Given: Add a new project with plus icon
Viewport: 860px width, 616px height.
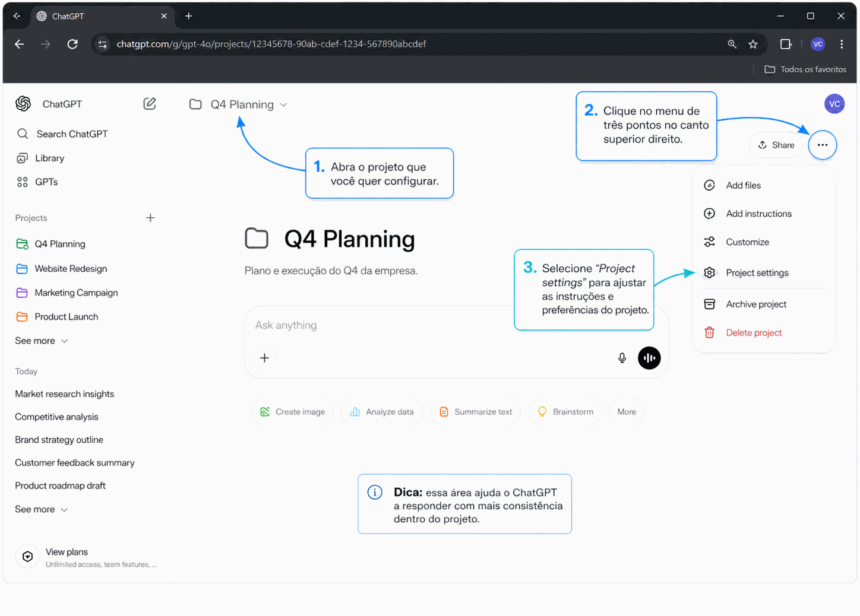Looking at the screenshot, I should click(150, 218).
